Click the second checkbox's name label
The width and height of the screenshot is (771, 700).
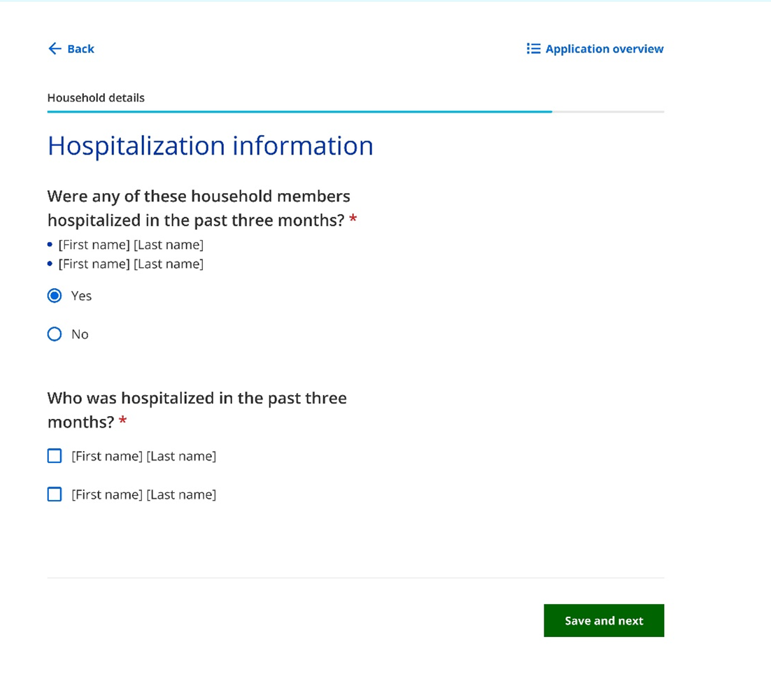[x=143, y=494]
